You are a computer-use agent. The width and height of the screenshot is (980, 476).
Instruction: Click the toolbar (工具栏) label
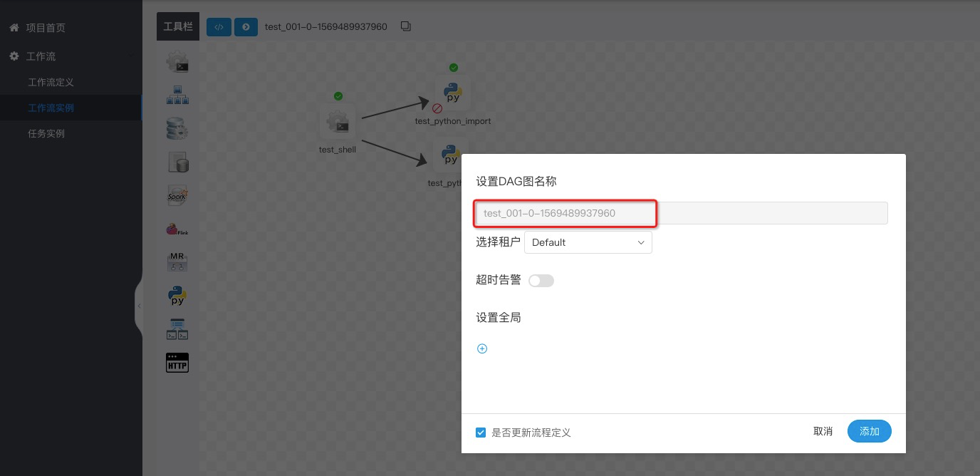178,26
